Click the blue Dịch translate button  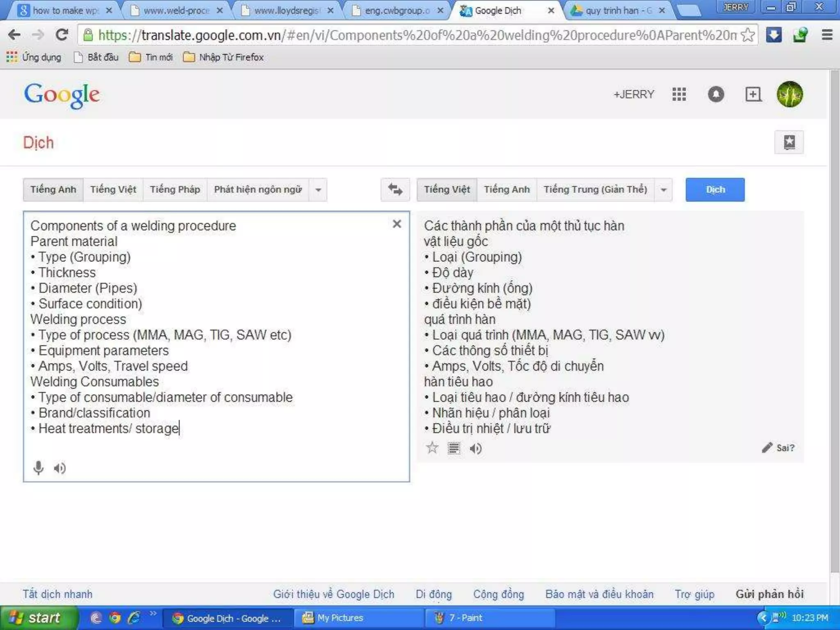(x=715, y=189)
